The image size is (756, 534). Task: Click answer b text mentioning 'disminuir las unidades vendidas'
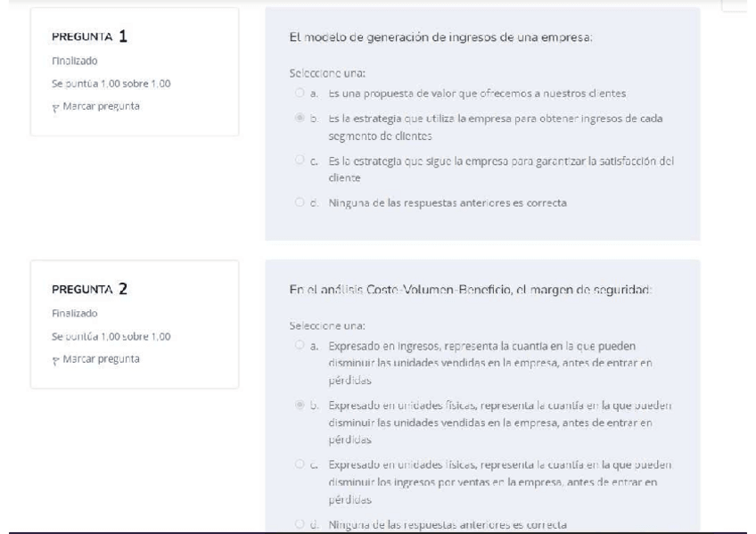(500, 423)
